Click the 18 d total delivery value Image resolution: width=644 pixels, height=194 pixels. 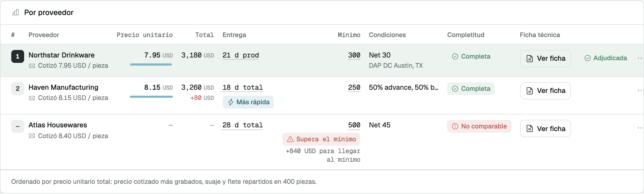(x=243, y=88)
